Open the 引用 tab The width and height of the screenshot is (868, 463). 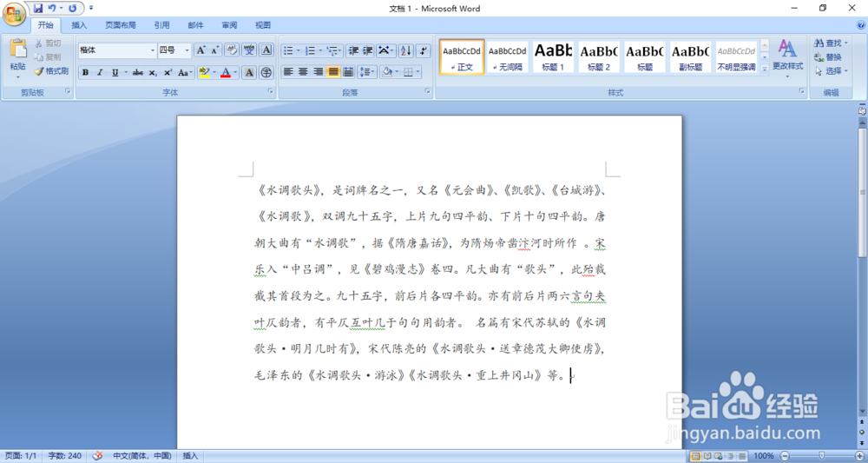pyautogui.click(x=161, y=25)
